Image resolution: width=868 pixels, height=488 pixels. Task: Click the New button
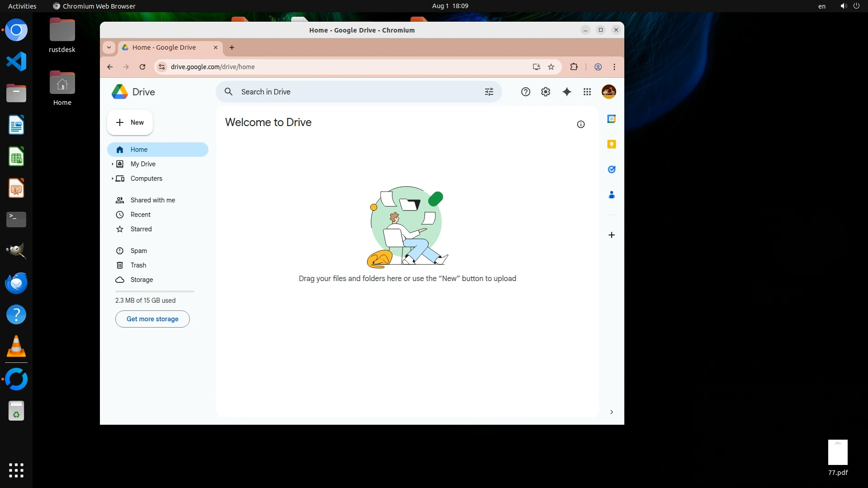click(x=130, y=122)
